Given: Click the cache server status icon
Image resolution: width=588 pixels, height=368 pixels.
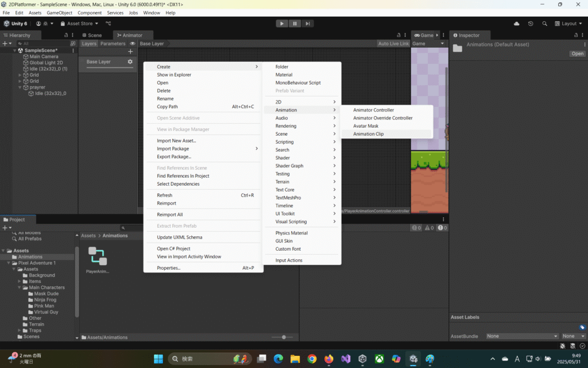Looking at the screenshot, I should pyautogui.click(x=572, y=346).
